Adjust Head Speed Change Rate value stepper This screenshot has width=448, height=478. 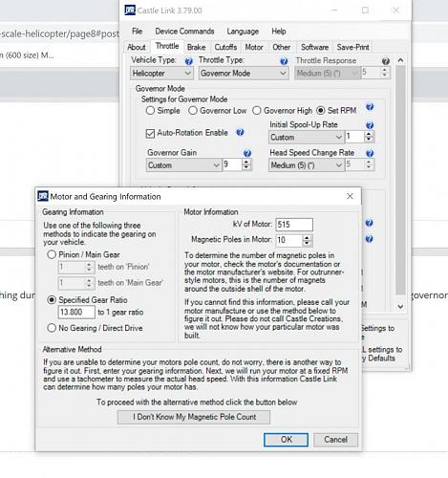tap(369, 164)
